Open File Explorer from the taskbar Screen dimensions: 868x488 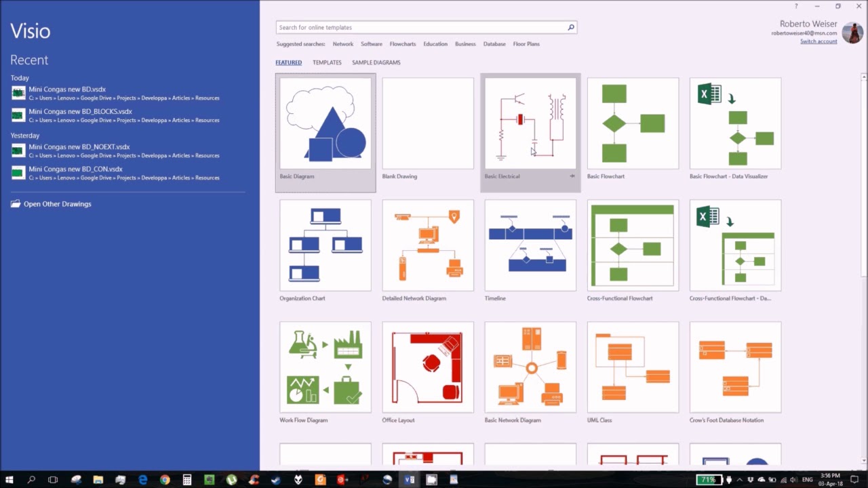click(98, 480)
